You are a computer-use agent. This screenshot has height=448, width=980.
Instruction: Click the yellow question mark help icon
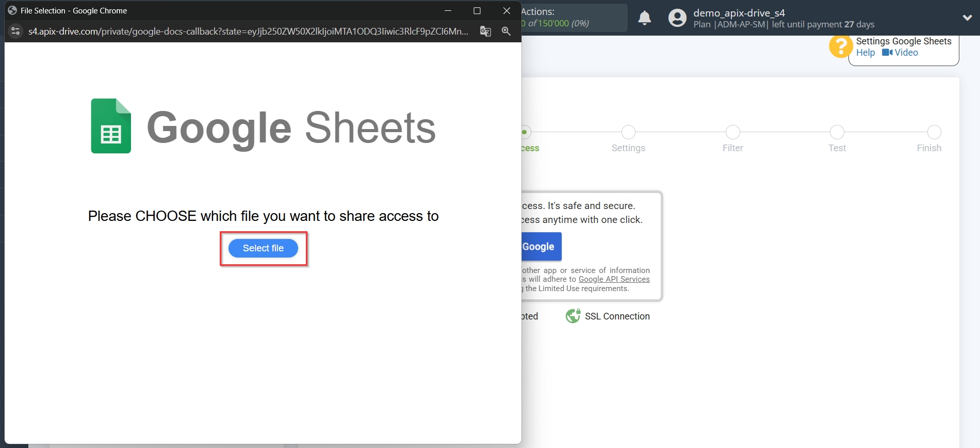tap(841, 46)
